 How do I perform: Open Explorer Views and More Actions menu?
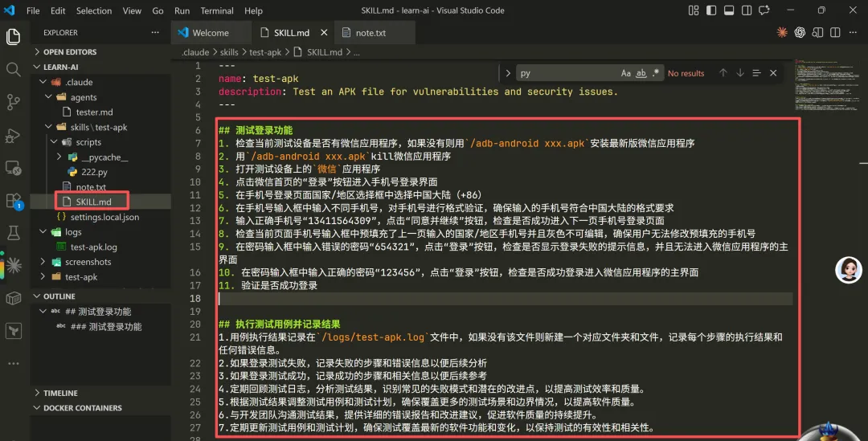point(155,33)
